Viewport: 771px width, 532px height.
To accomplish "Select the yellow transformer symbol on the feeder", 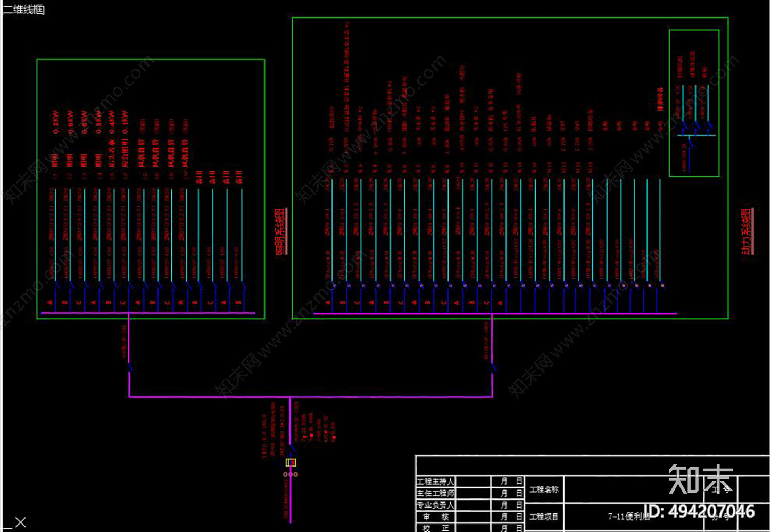I will pyautogui.click(x=291, y=462).
